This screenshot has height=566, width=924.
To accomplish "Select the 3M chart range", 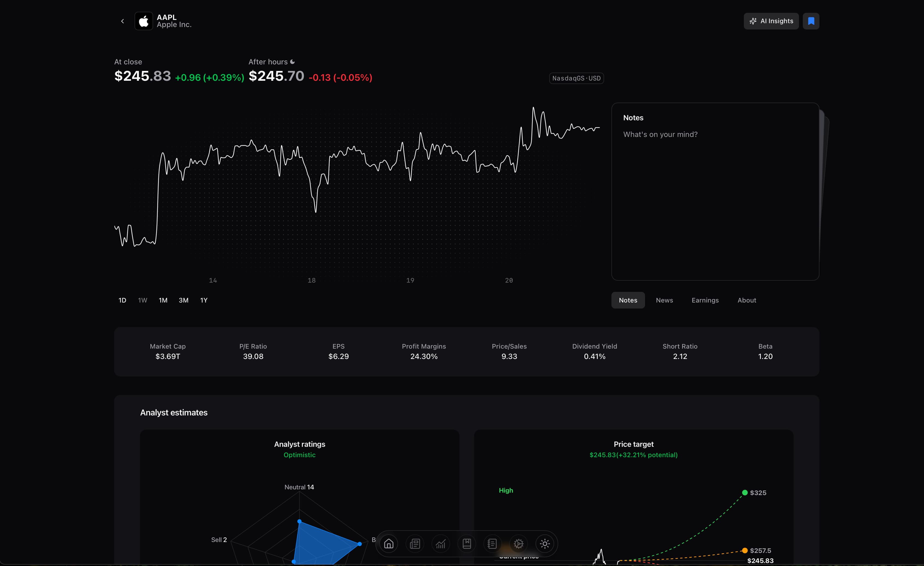I will pyautogui.click(x=183, y=300).
